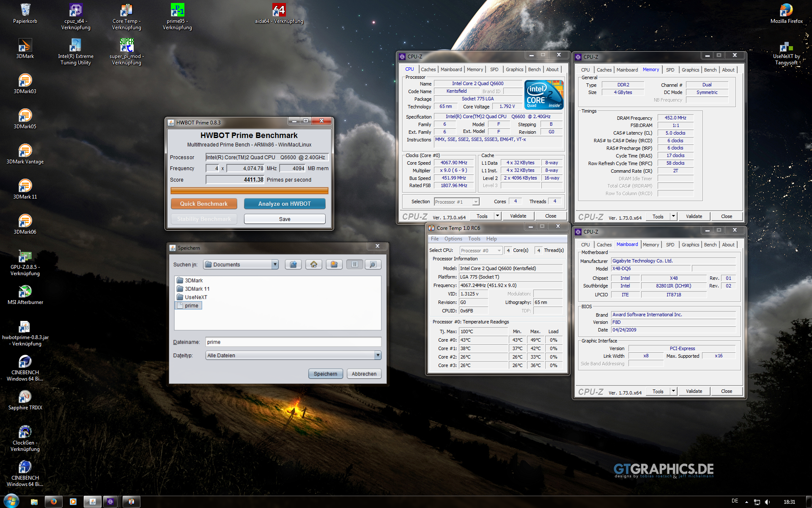Click the Speichern button to save
812x508 pixels.
pos(325,374)
